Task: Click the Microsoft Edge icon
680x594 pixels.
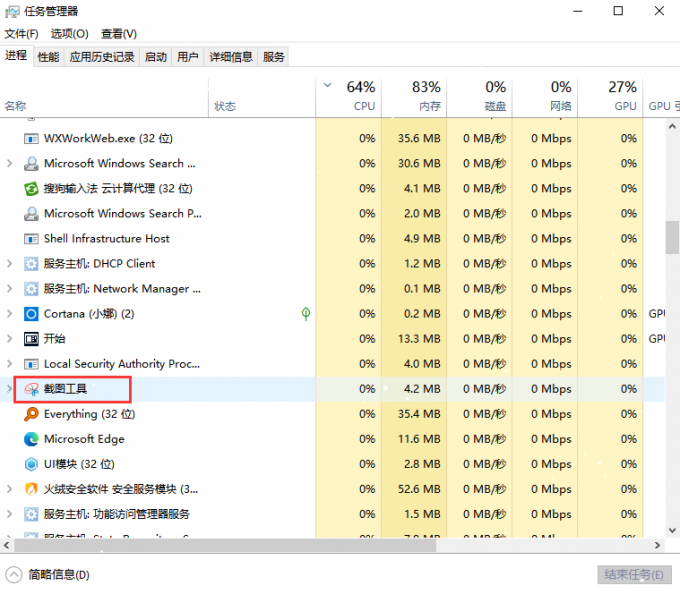Action: click(x=31, y=439)
